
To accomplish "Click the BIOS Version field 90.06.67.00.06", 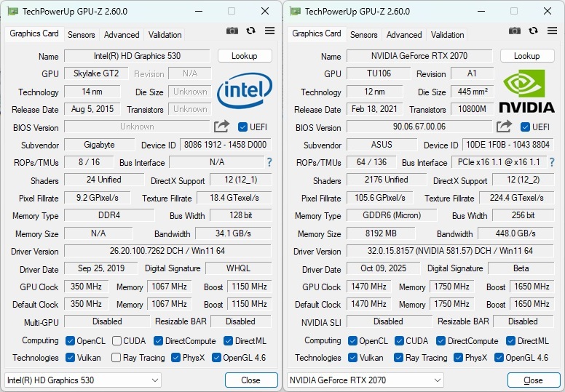I will click(x=419, y=127).
